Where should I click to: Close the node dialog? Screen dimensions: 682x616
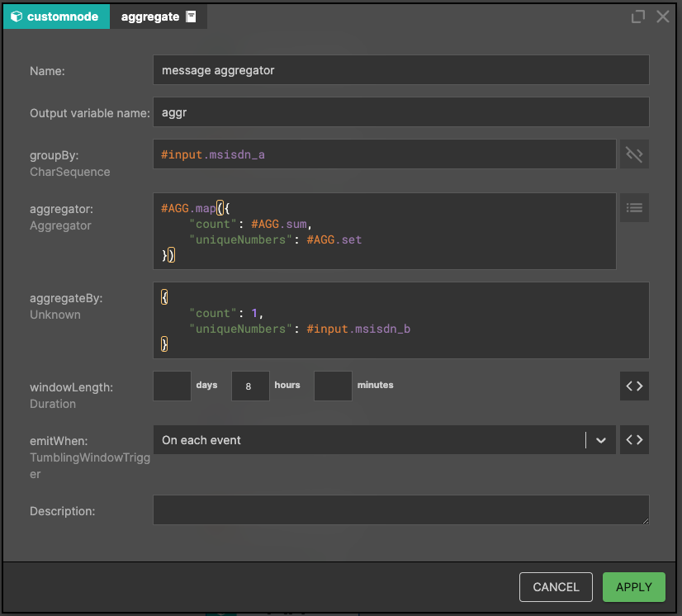click(663, 17)
